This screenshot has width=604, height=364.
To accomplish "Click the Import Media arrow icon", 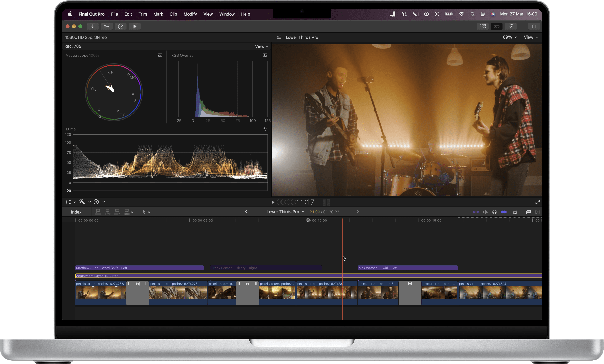I will tap(93, 26).
